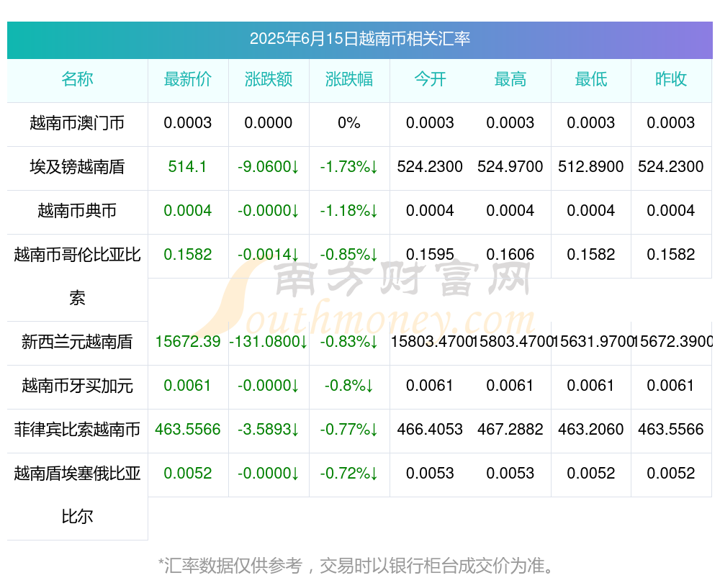Click latest price 514.1
The width and height of the screenshot is (720, 588).
187,167
